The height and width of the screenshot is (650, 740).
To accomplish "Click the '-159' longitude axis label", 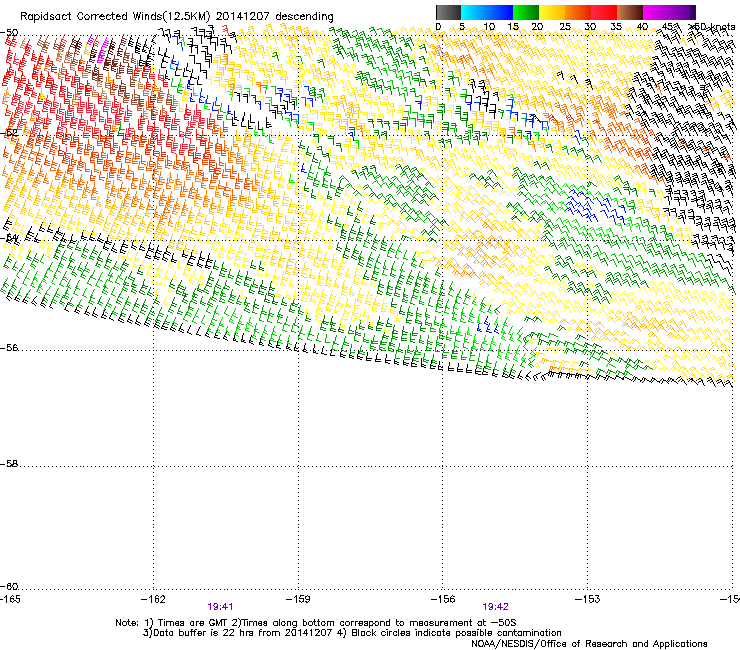I will (298, 599).
